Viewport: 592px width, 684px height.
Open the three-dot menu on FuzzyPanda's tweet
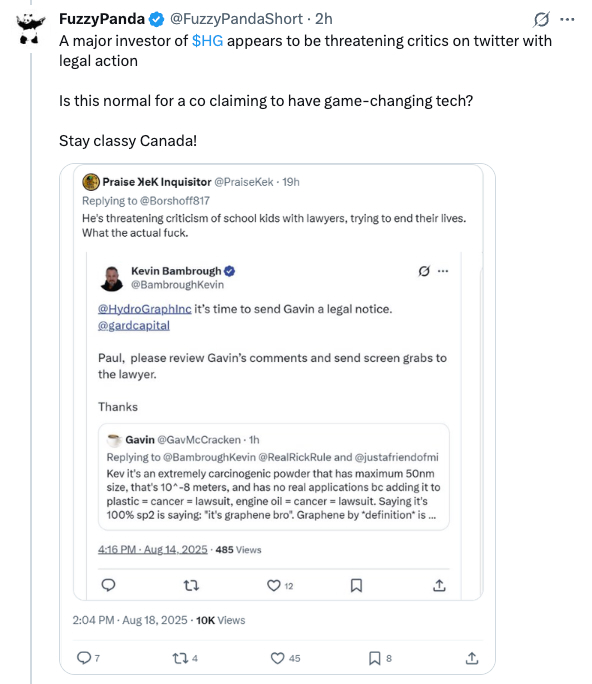tap(567, 19)
